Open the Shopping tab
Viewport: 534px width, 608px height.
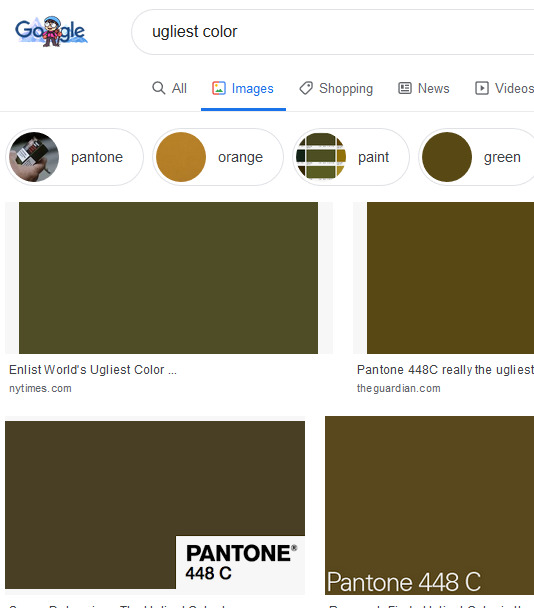(x=336, y=88)
